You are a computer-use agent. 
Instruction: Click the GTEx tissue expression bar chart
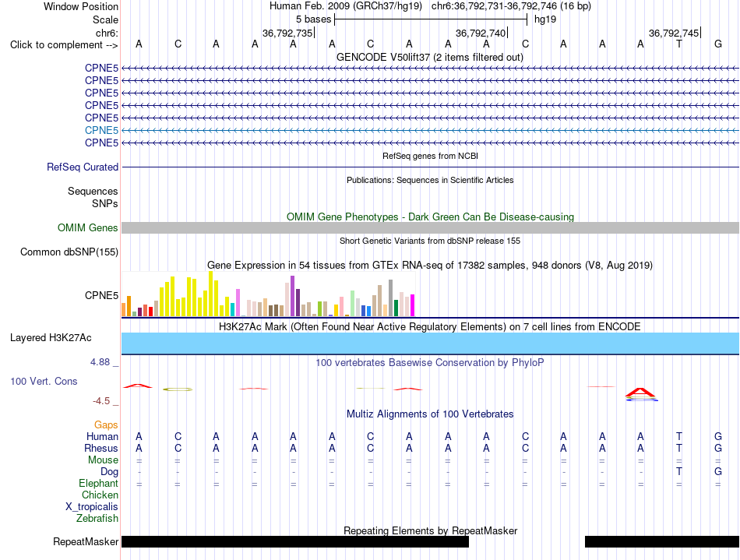point(268,294)
